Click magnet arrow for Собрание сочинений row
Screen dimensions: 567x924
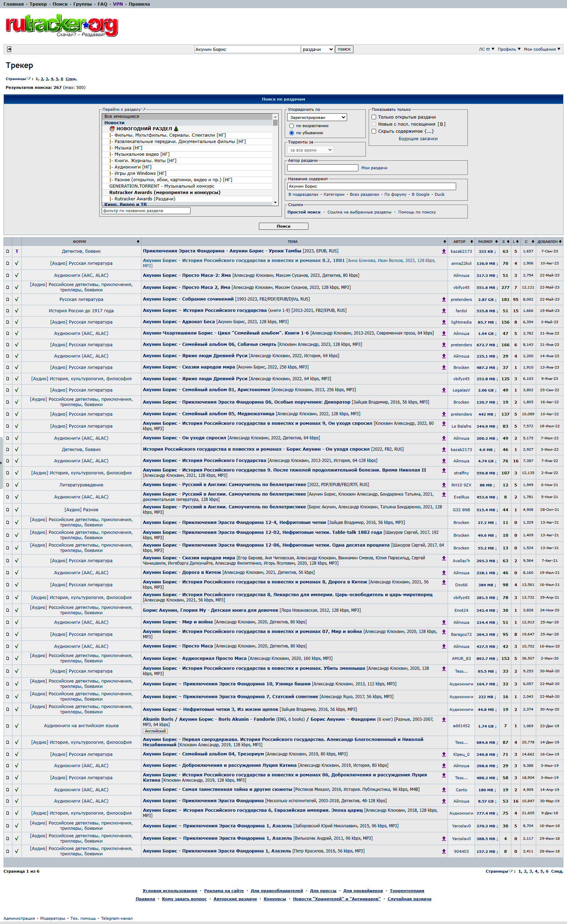tap(443, 299)
